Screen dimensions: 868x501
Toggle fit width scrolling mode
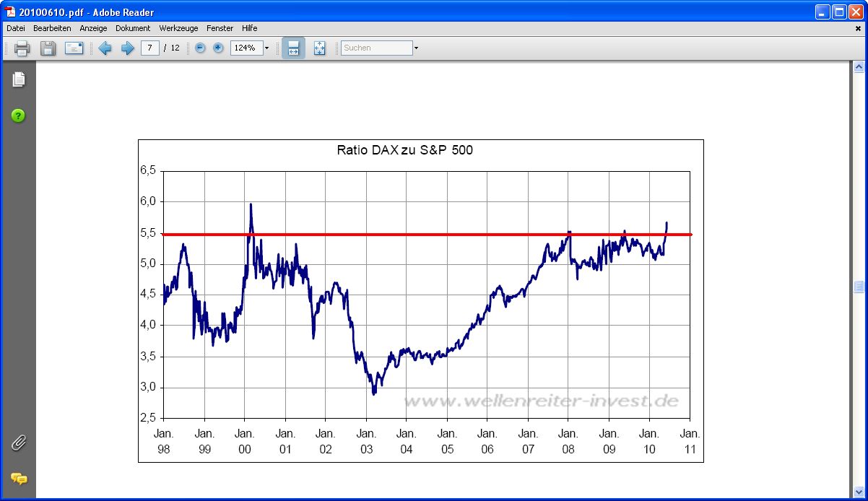(293, 48)
